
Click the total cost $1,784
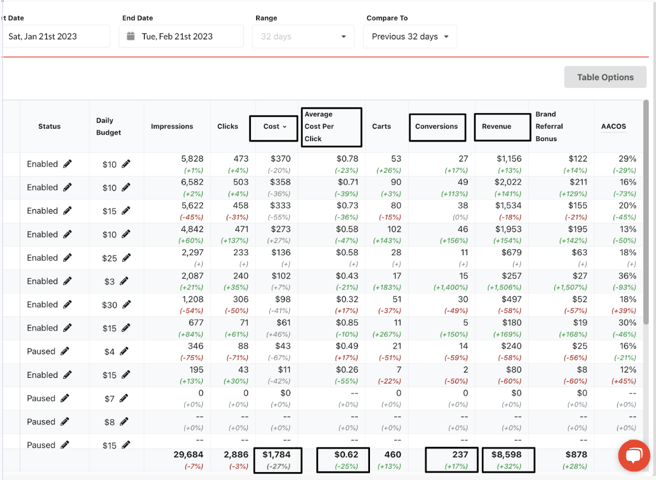(276, 454)
